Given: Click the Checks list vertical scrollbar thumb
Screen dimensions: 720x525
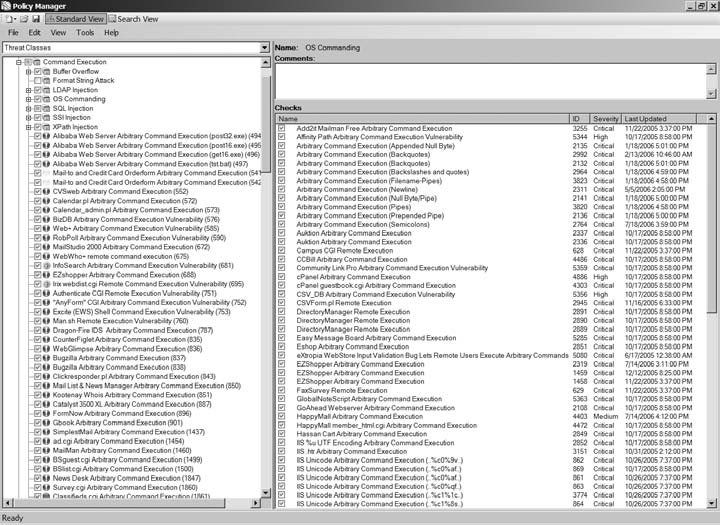Looking at the screenshot, I should point(711,218).
